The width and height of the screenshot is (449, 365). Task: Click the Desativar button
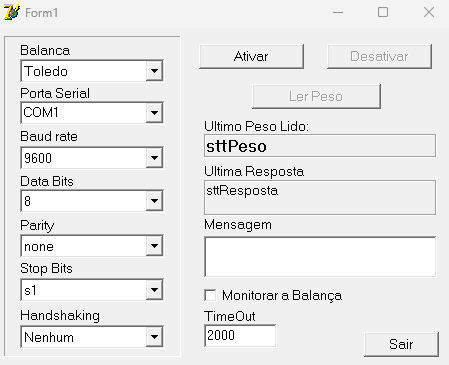[x=379, y=56]
